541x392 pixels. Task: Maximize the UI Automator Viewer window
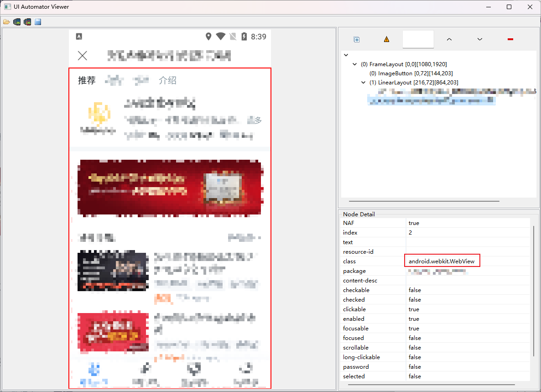509,7
